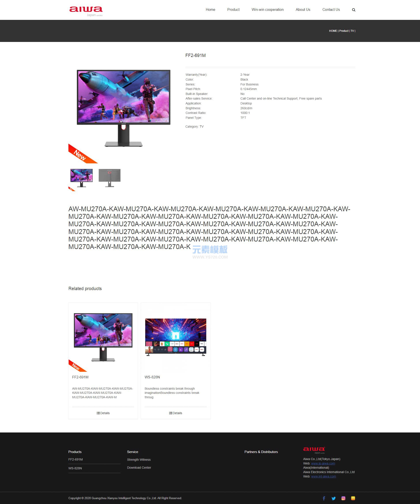Open the Twitter icon in footer
Image resolution: width=420 pixels, height=504 pixels.
click(x=334, y=498)
